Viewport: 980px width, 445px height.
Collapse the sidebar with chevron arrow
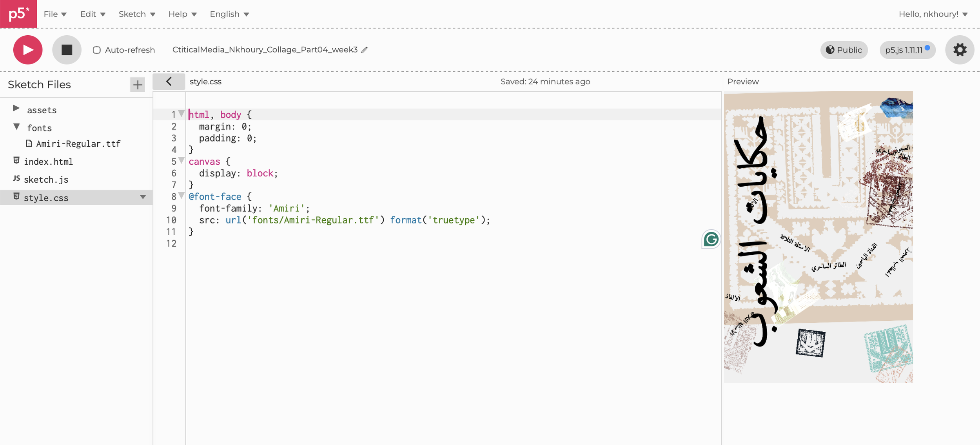(169, 82)
